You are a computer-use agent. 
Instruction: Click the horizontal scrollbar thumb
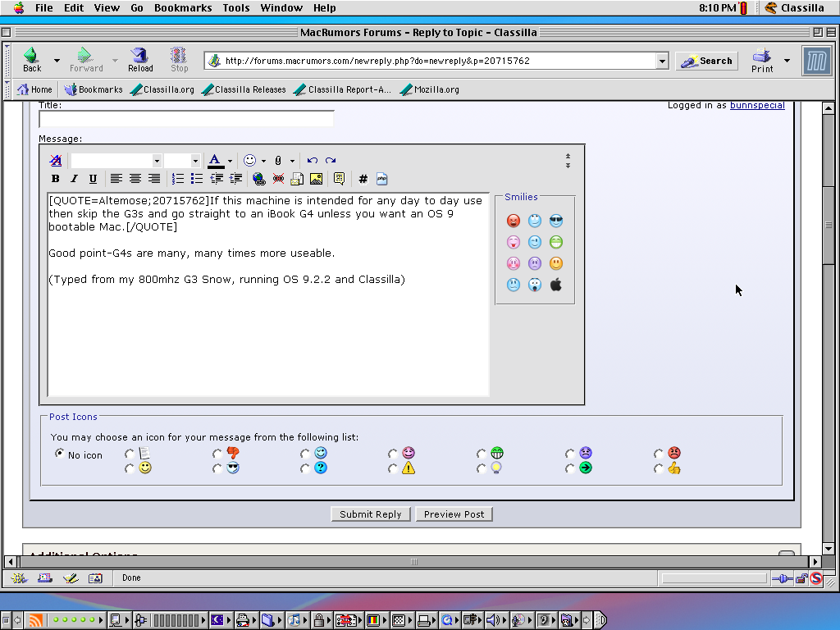pyautogui.click(x=413, y=562)
